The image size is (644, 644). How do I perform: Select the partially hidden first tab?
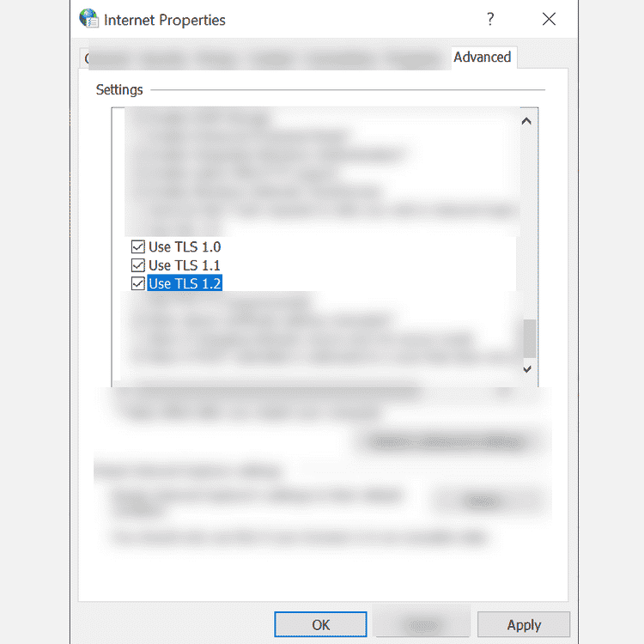[x=84, y=58]
